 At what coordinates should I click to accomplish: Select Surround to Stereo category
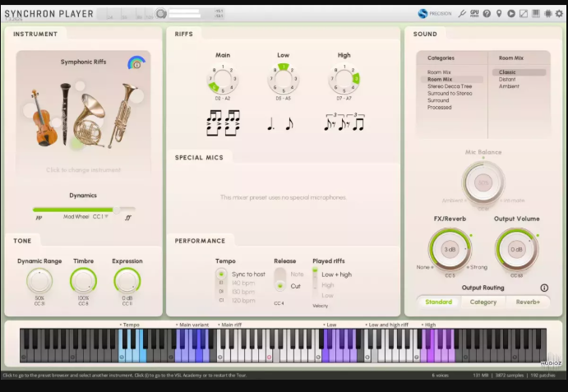pyautogui.click(x=450, y=93)
